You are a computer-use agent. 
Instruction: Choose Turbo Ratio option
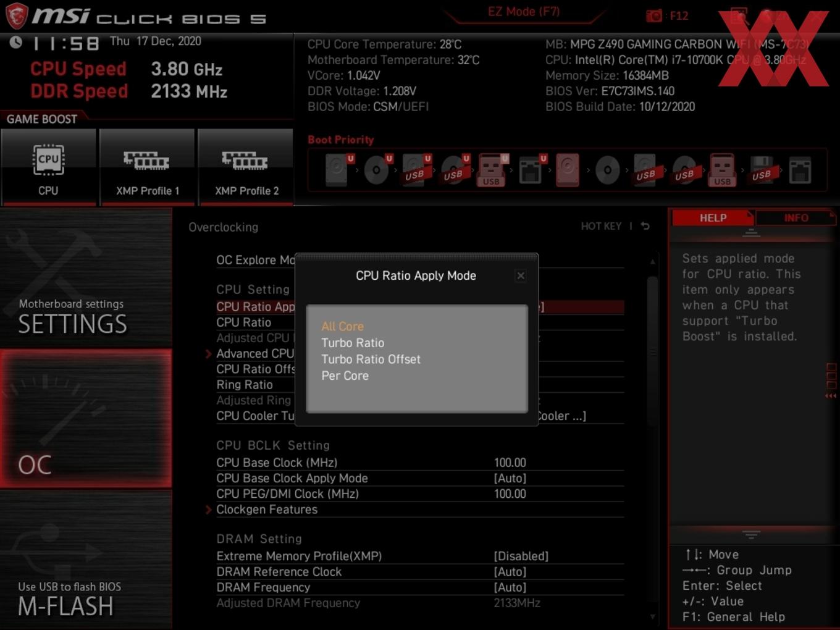[353, 343]
